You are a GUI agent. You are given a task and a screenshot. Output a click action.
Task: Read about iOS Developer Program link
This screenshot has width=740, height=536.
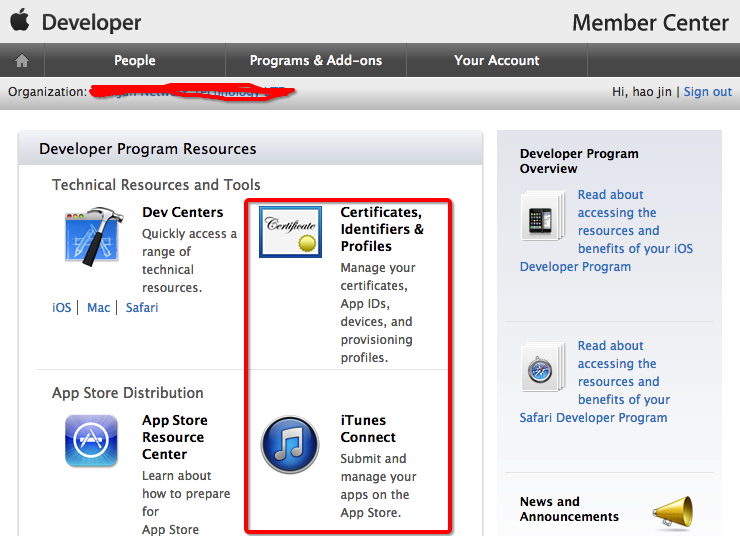point(606,230)
